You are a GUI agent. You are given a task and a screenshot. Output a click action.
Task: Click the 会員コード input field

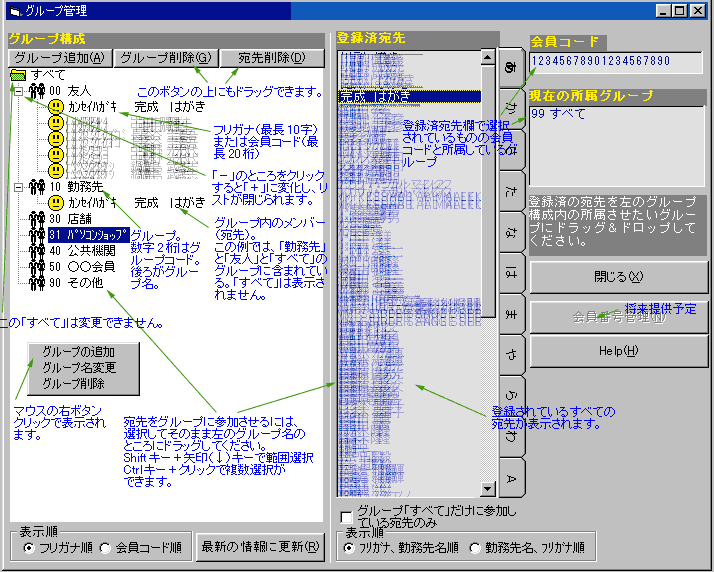pyautogui.click(x=615, y=62)
